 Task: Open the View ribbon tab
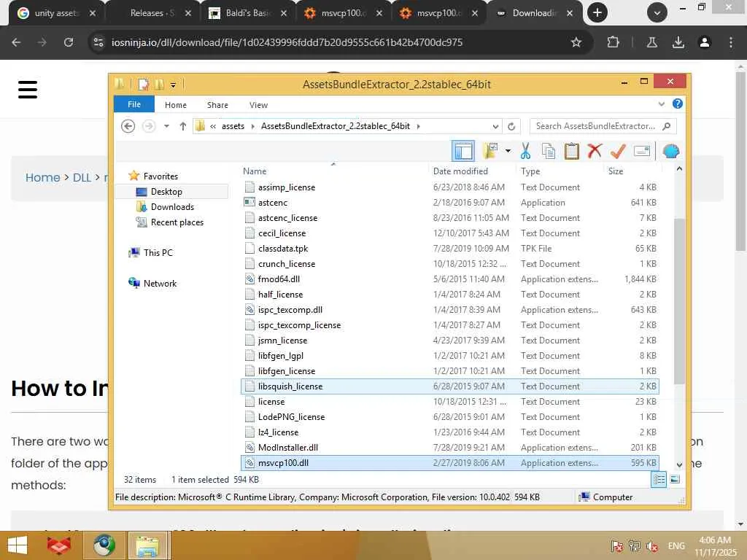point(258,105)
